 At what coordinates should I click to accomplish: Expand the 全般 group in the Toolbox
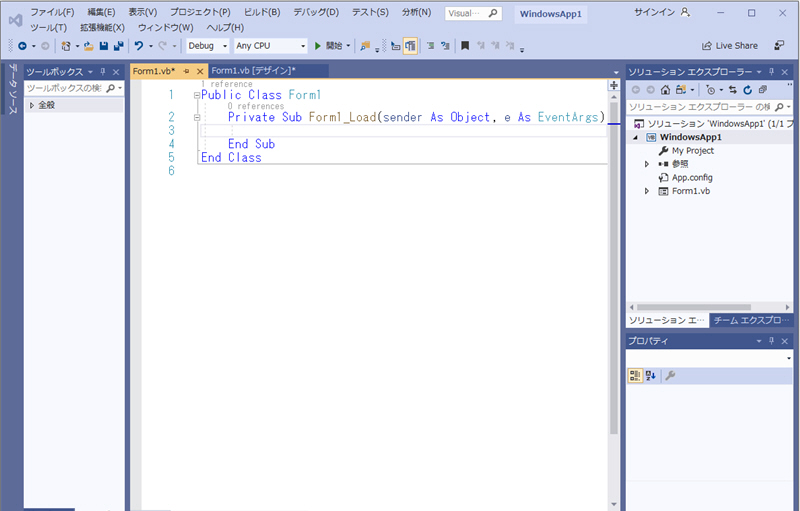click(x=32, y=105)
